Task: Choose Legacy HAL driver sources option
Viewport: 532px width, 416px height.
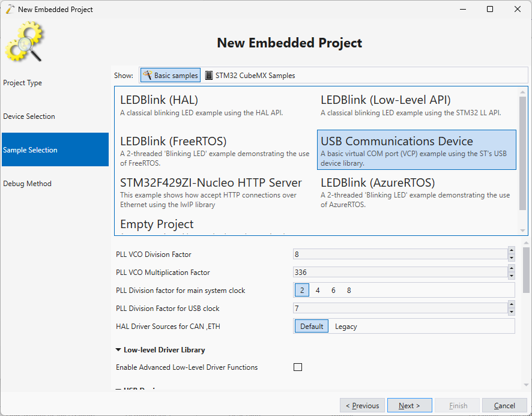Action: 346,327
